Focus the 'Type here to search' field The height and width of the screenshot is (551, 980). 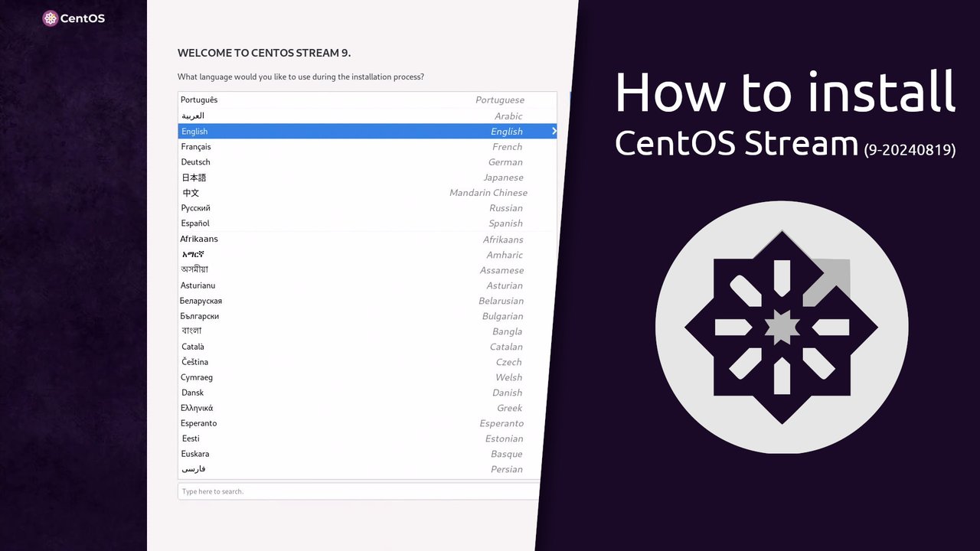[x=358, y=491]
